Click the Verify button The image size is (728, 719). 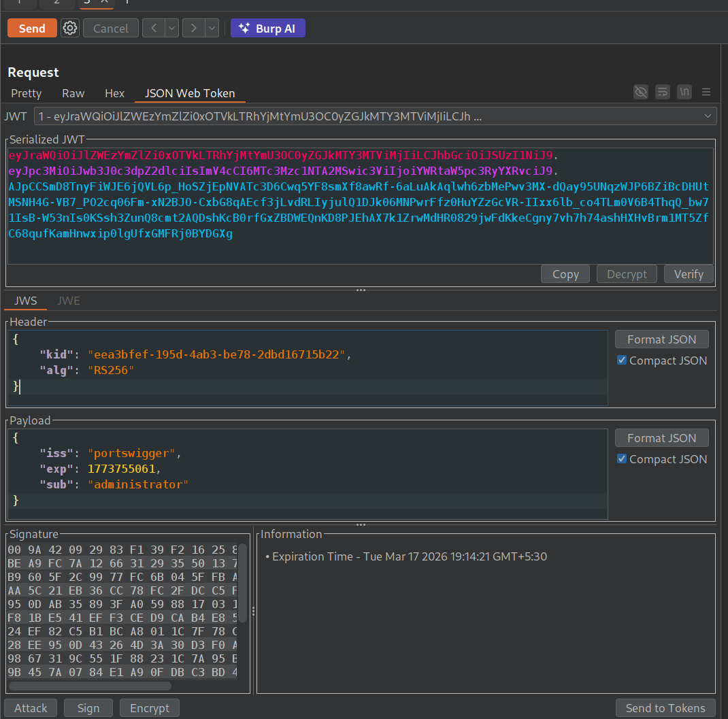pyautogui.click(x=688, y=274)
